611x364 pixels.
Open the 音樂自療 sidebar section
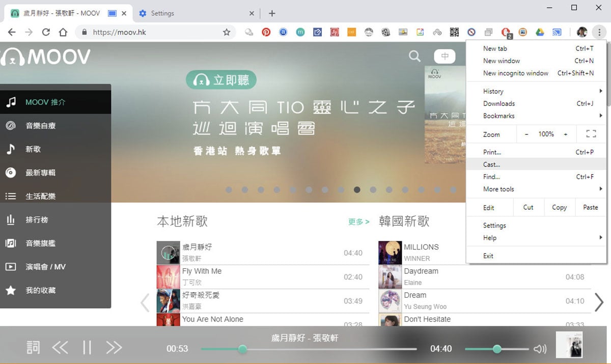pos(55,126)
